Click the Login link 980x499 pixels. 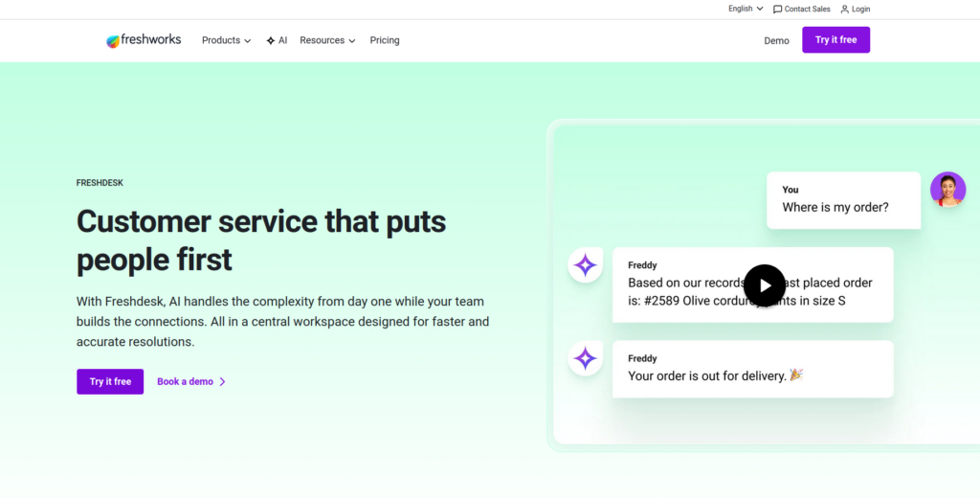[855, 9]
